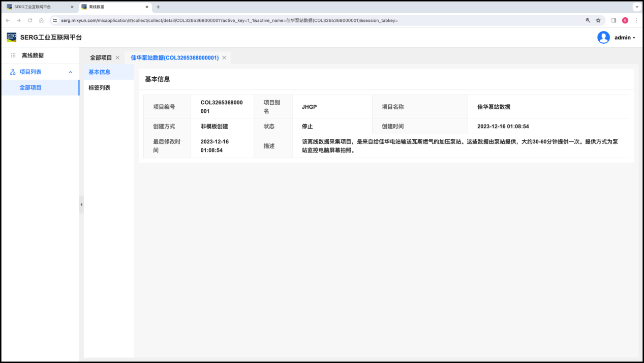
Task: Open the 标签列表 section
Action: click(100, 88)
